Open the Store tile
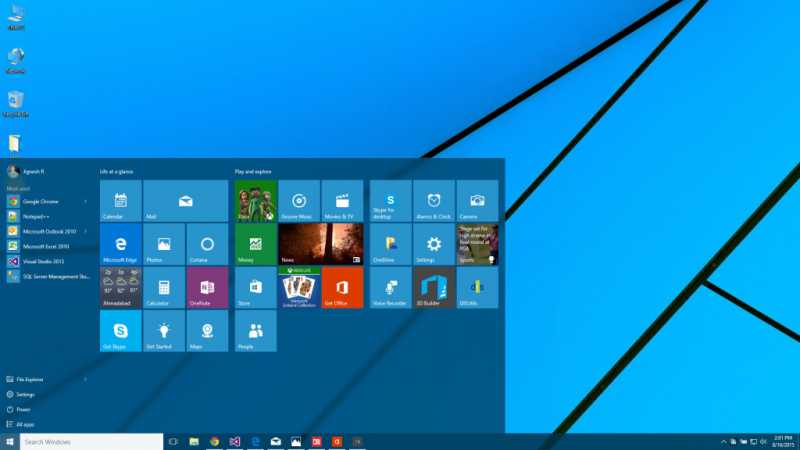 pyautogui.click(x=256, y=287)
